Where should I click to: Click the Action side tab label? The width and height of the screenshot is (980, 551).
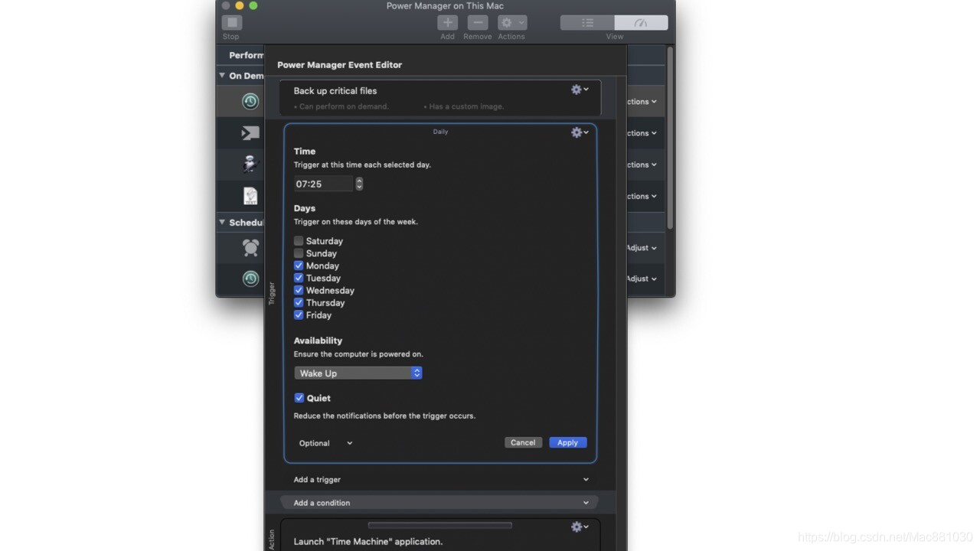pos(271,539)
